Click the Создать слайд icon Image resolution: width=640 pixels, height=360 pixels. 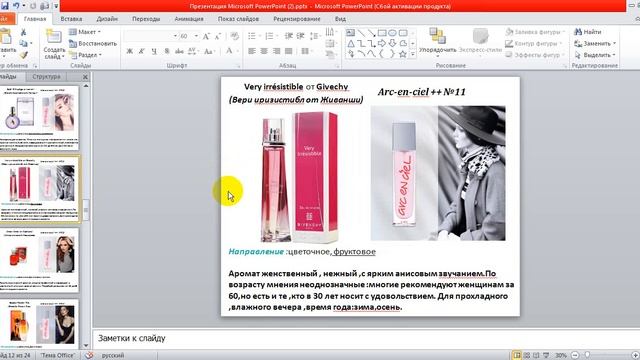point(53,36)
